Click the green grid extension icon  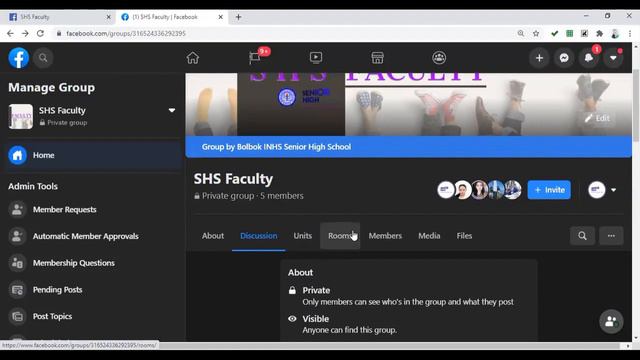click(x=569, y=33)
